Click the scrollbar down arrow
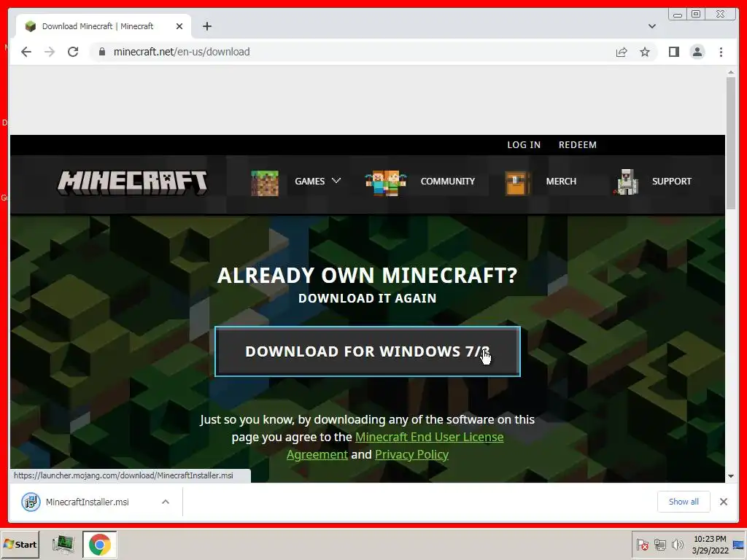The height and width of the screenshot is (560, 747). pos(731,476)
